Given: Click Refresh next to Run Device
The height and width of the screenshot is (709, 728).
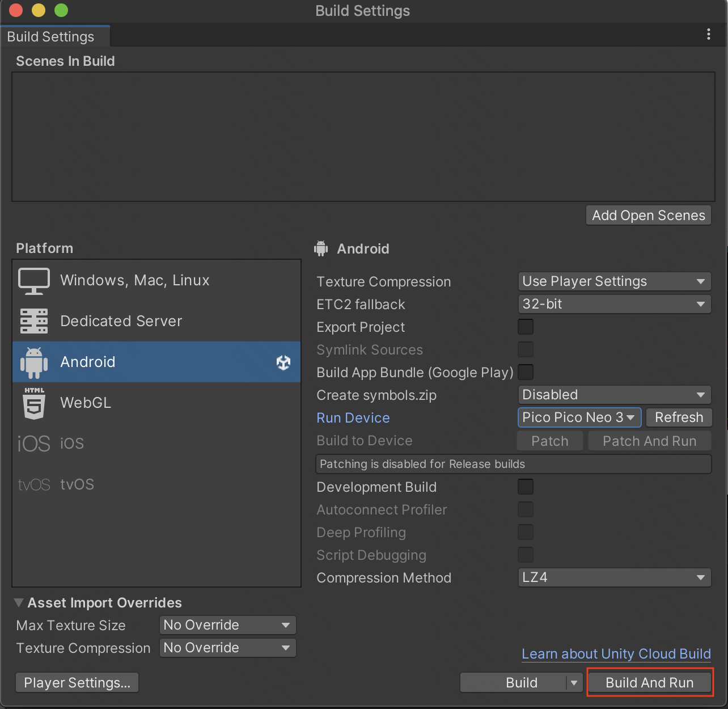Looking at the screenshot, I should click(x=679, y=417).
